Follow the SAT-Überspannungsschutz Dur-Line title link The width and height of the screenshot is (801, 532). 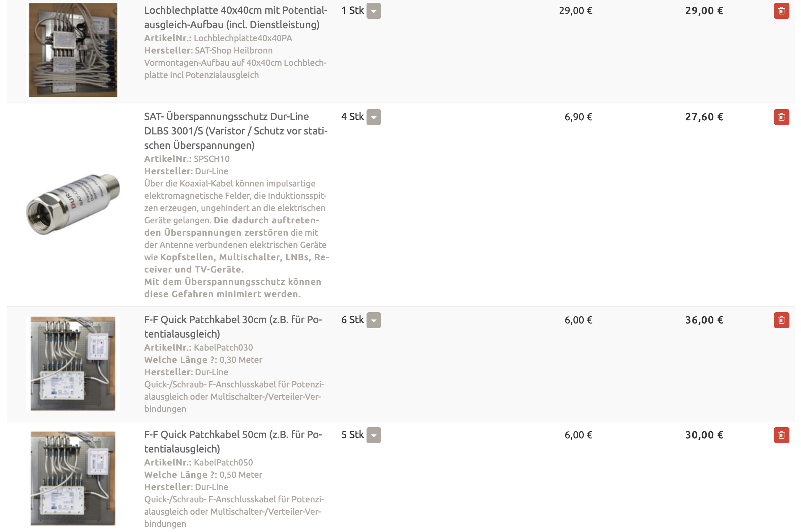(x=235, y=131)
